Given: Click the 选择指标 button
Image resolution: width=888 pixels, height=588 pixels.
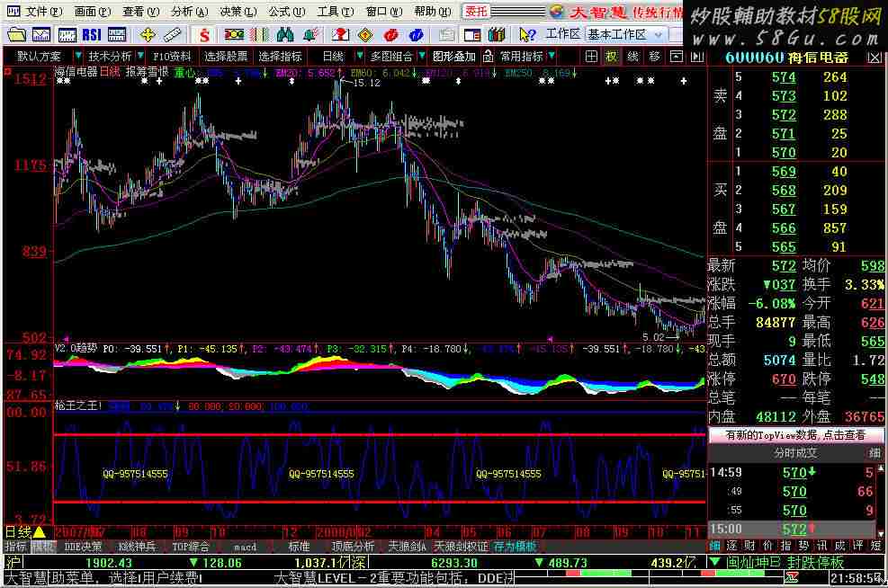Looking at the screenshot, I should (281, 57).
